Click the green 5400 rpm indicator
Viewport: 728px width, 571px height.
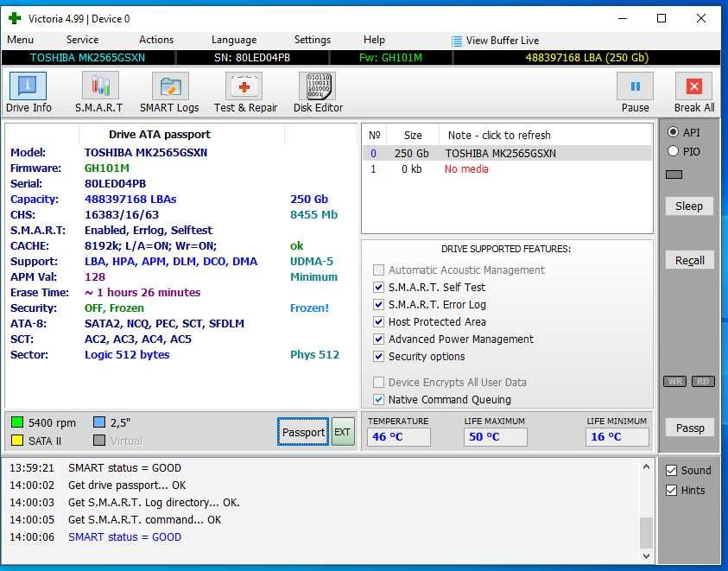click(x=17, y=422)
